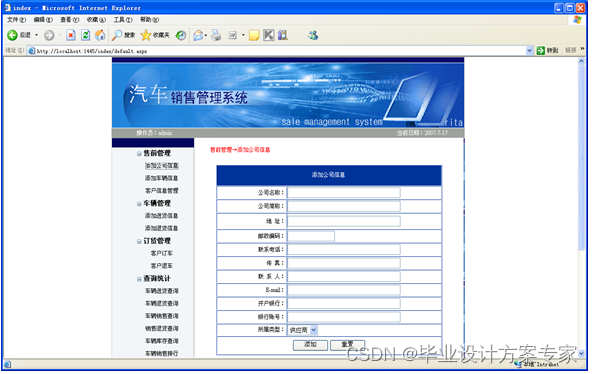The height and width of the screenshot is (374, 592).
Task: Open 添加公司信息 in sidebar
Action: (162, 166)
